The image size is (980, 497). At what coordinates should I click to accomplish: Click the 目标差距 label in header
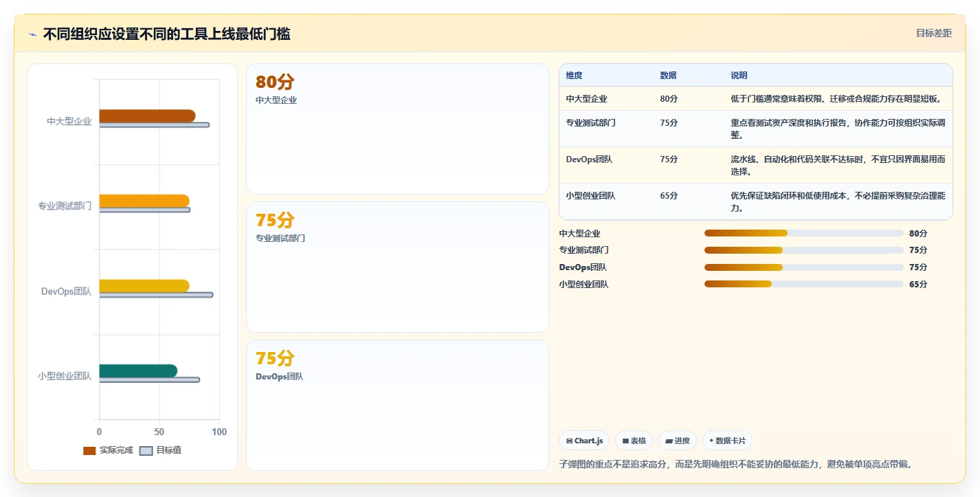coord(934,33)
